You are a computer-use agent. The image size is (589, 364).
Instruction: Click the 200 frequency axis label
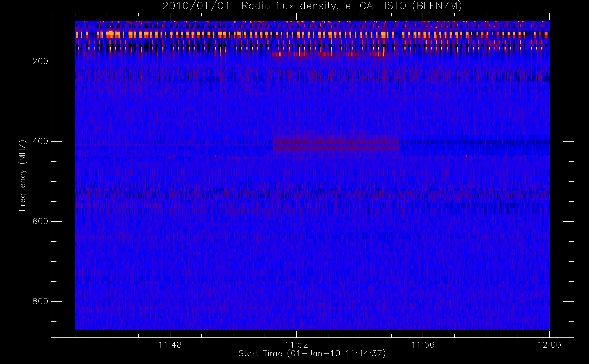[x=40, y=61]
